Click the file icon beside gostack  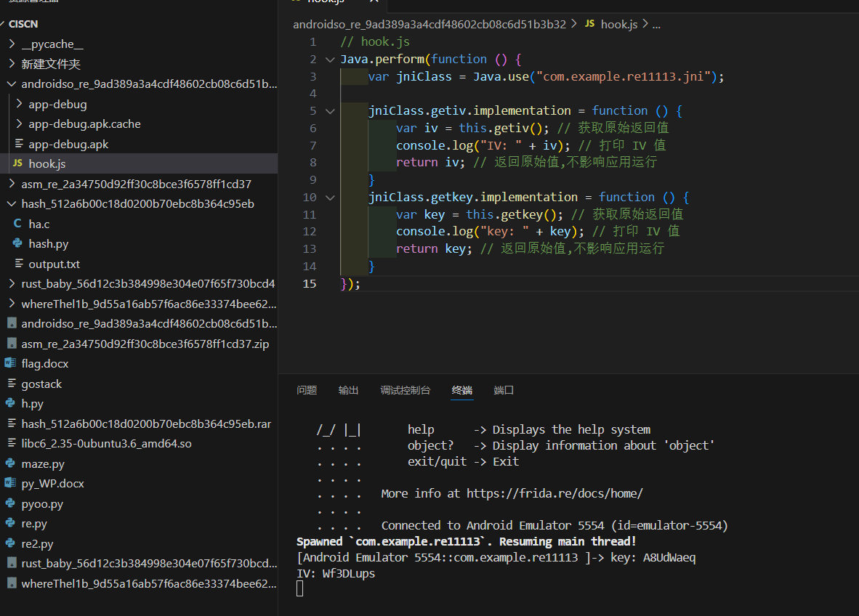12,384
